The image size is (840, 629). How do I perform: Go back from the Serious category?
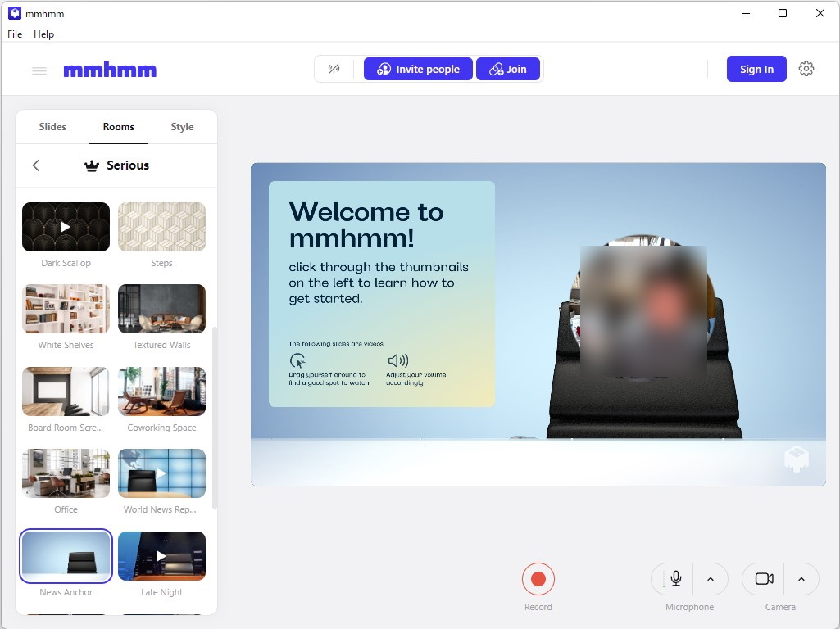click(x=36, y=165)
